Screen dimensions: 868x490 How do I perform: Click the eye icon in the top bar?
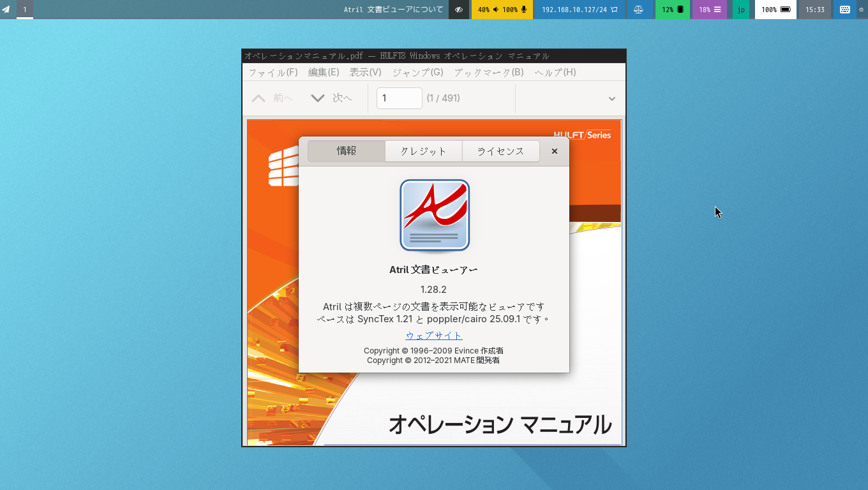[x=459, y=10]
